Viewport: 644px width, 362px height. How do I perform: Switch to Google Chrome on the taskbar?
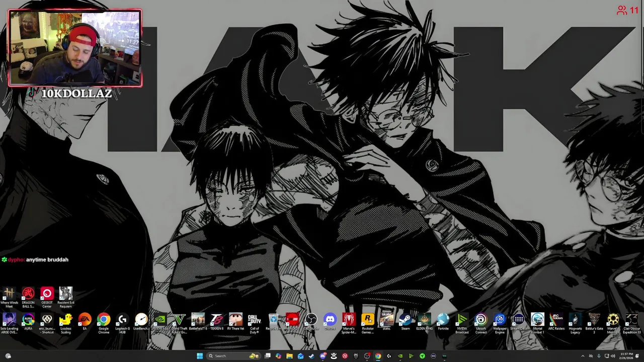tap(378, 356)
